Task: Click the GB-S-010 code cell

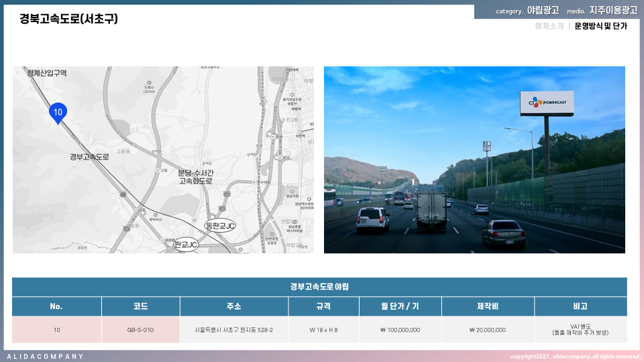Action: pos(140,330)
